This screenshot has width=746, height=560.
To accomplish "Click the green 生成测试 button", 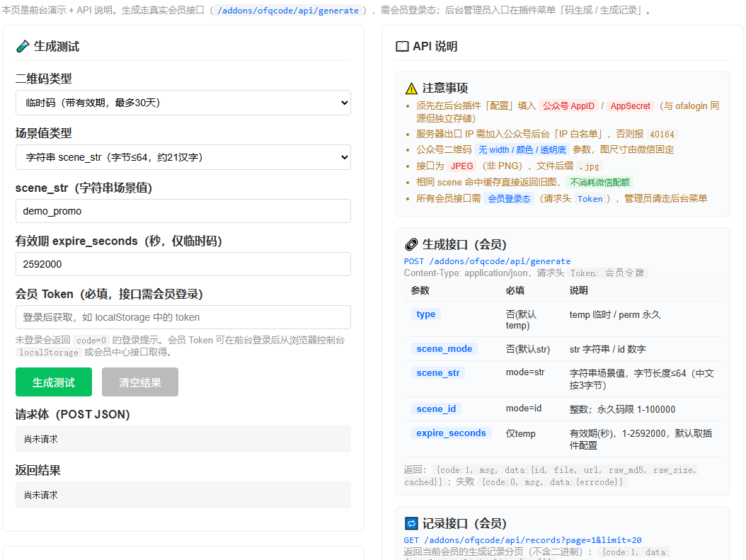I will coord(54,382).
